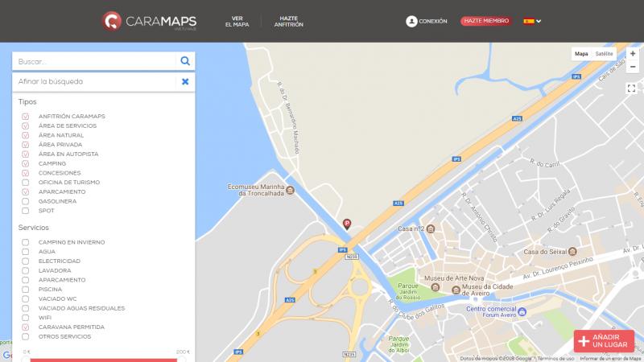Open VER EL MAPA menu item
The image size is (644, 362).
237,21
